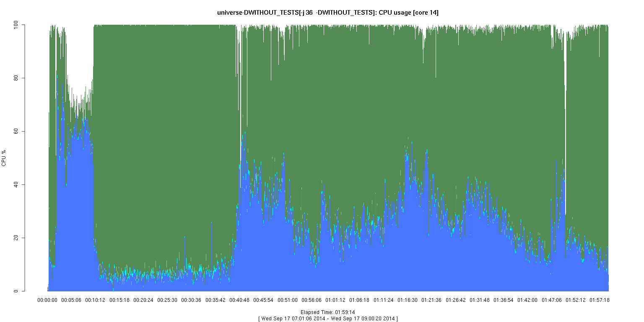Click the 01:26:42 time label

click(x=456, y=300)
